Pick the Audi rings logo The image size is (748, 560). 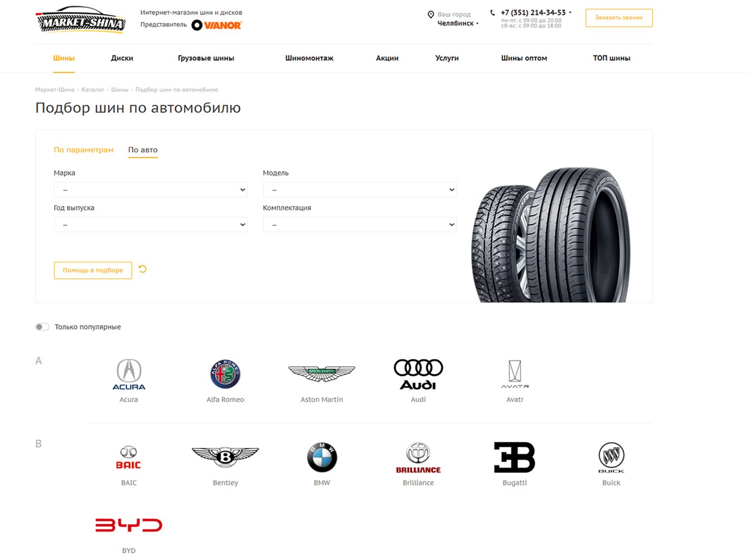point(418,374)
